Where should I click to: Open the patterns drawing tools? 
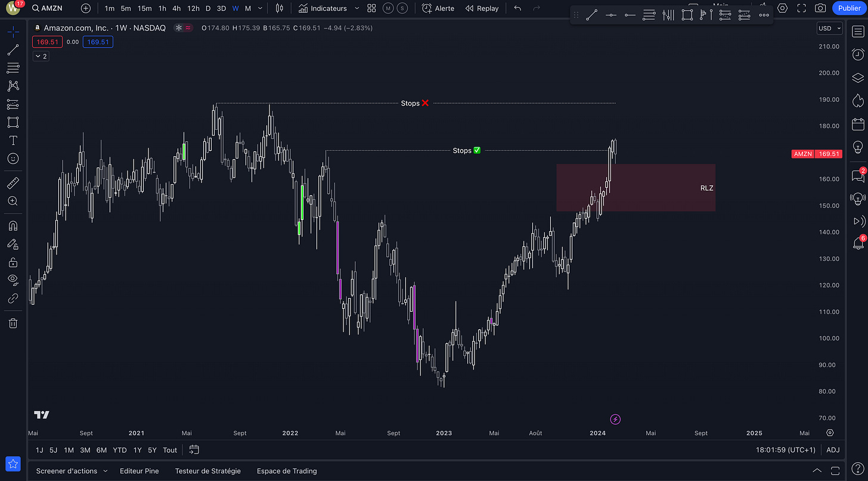pos(13,86)
